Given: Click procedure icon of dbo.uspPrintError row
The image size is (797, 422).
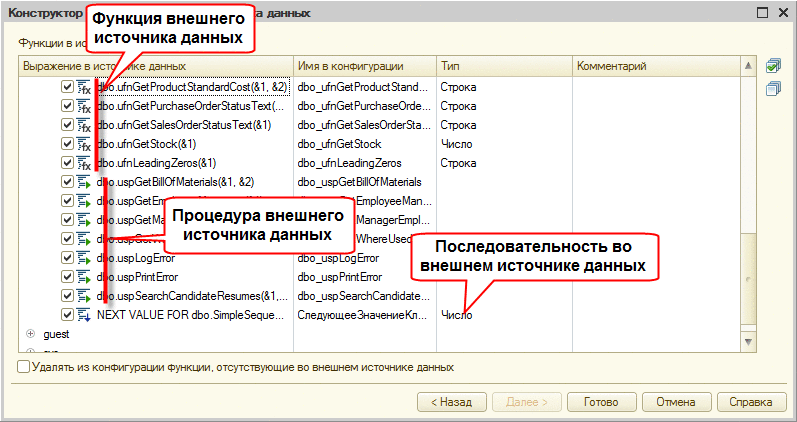Looking at the screenshot, I should [x=83, y=277].
